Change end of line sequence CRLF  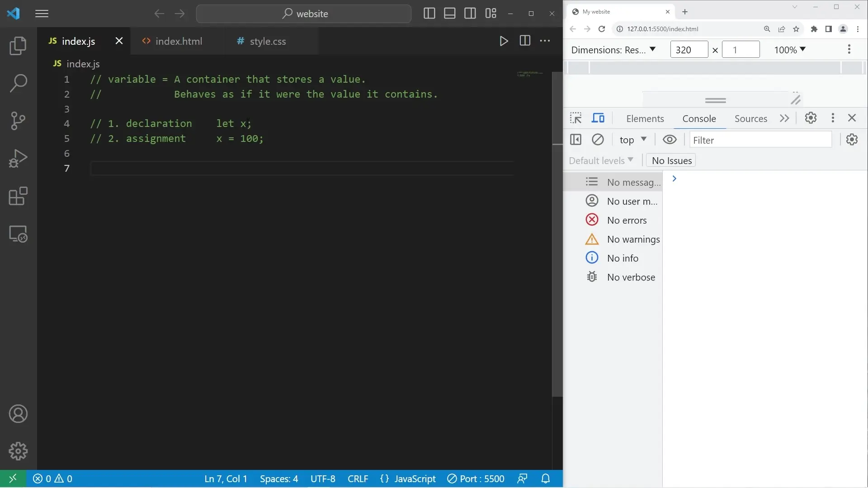click(358, 479)
